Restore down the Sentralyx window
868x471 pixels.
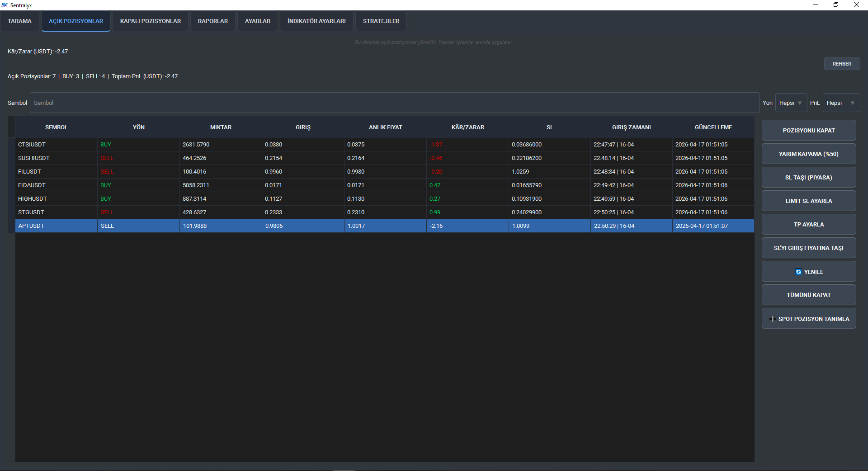pyautogui.click(x=836, y=5)
